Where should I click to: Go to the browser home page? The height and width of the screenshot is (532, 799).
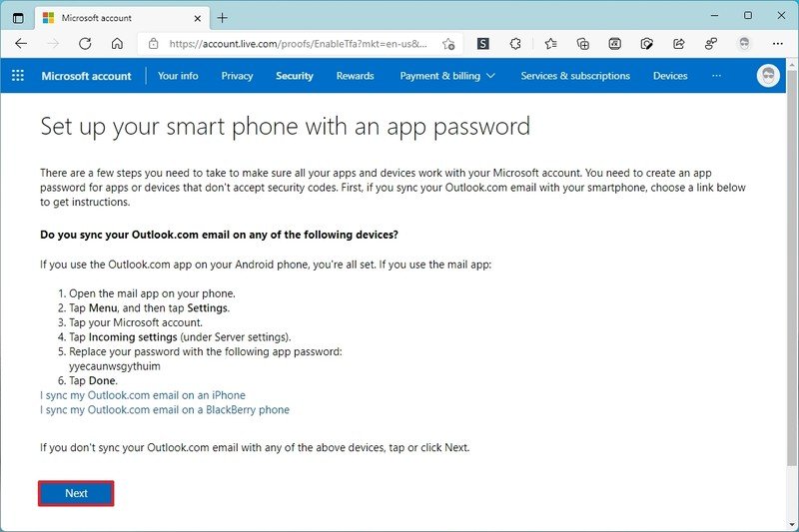[117, 44]
